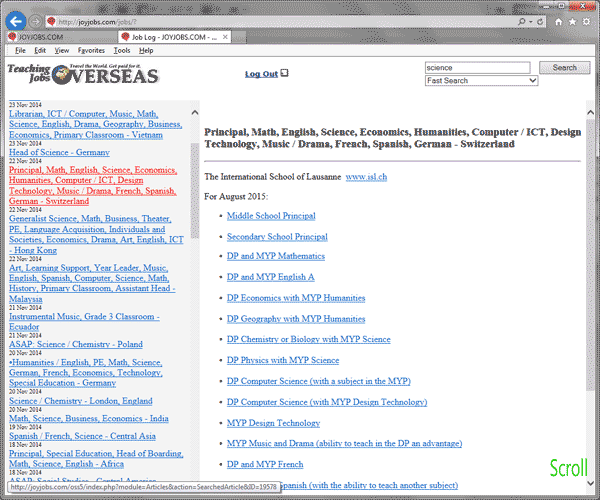The image size is (600, 500).
Task: Switch to the JOYJOBS.COM tab
Action: coord(61,37)
